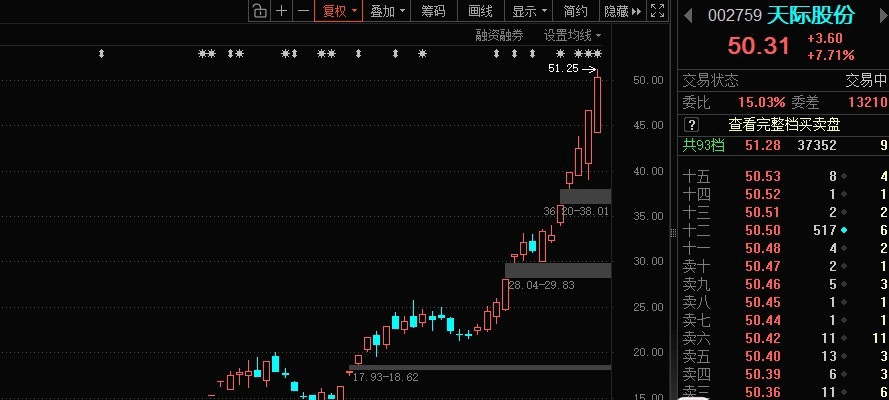The width and height of the screenshot is (889, 400).
Task: Click the 51.28 summary price
Action: [763, 145]
